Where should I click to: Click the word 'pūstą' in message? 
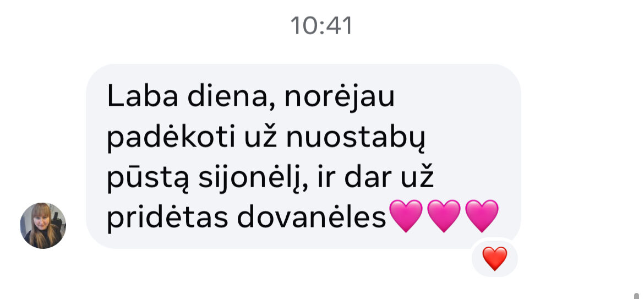(148, 178)
